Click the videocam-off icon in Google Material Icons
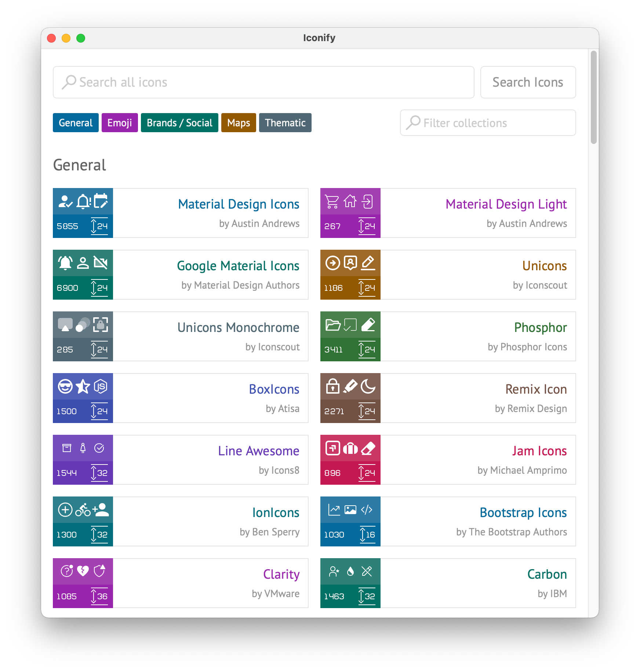The image size is (640, 672). click(101, 263)
